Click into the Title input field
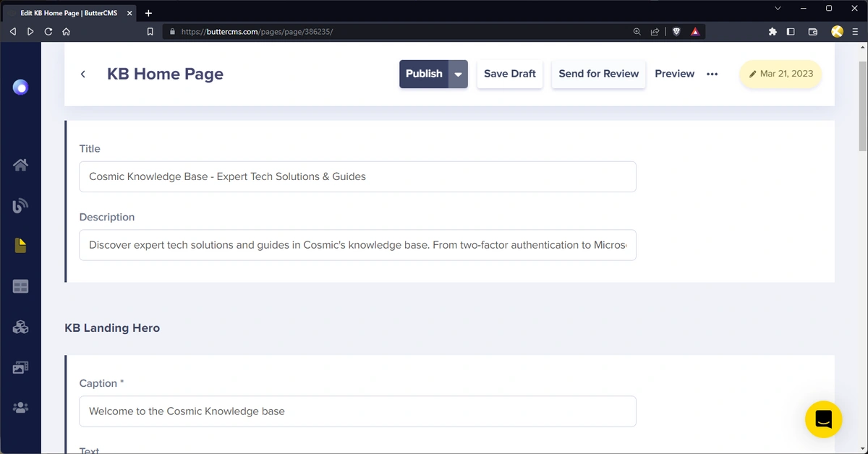This screenshot has height=454, width=868. (x=357, y=176)
